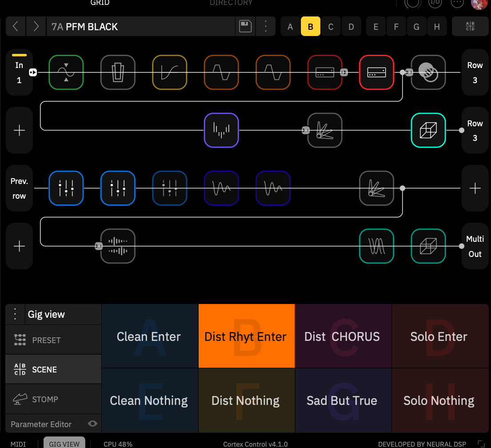The width and height of the screenshot is (491, 448).
Task: Click the second purple modulation wave block
Action: click(273, 188)
